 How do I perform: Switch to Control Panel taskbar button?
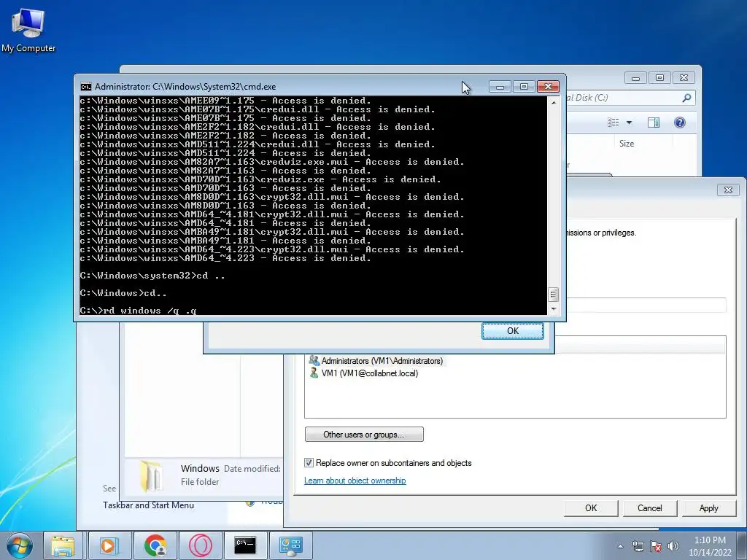290,545
